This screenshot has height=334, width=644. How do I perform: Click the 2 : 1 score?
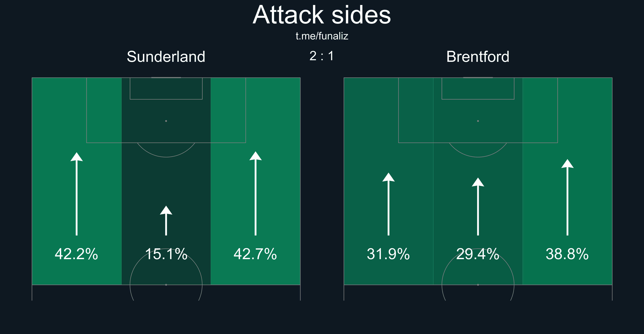point(322,56)
